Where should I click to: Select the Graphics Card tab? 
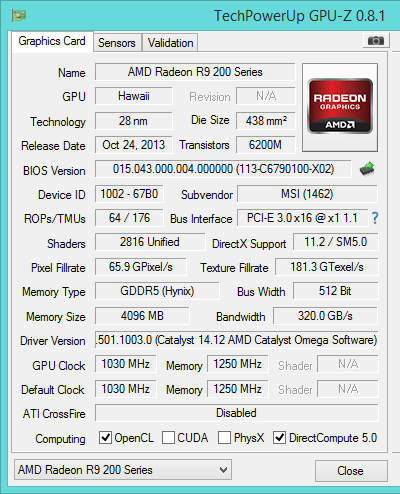tap(52, 41)
